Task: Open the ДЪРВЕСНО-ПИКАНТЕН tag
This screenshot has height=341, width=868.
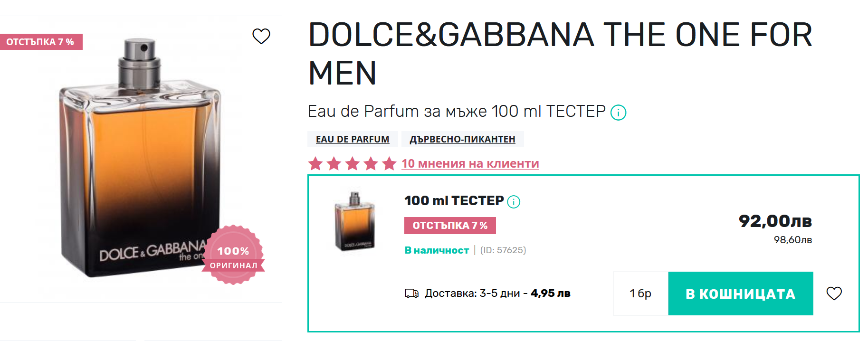Action: tap(462, 139)
